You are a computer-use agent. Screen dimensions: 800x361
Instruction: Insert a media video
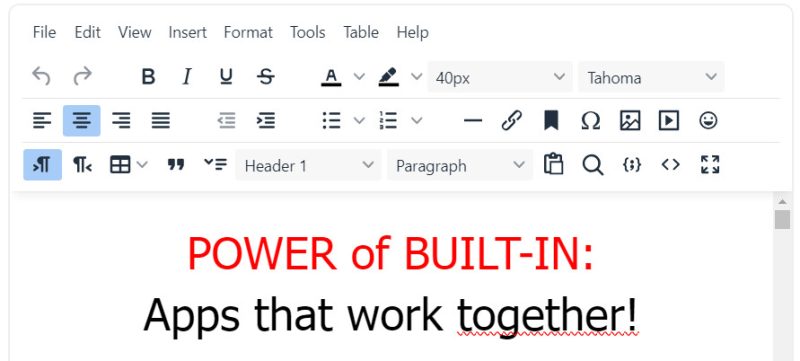(x=669, y=120)
